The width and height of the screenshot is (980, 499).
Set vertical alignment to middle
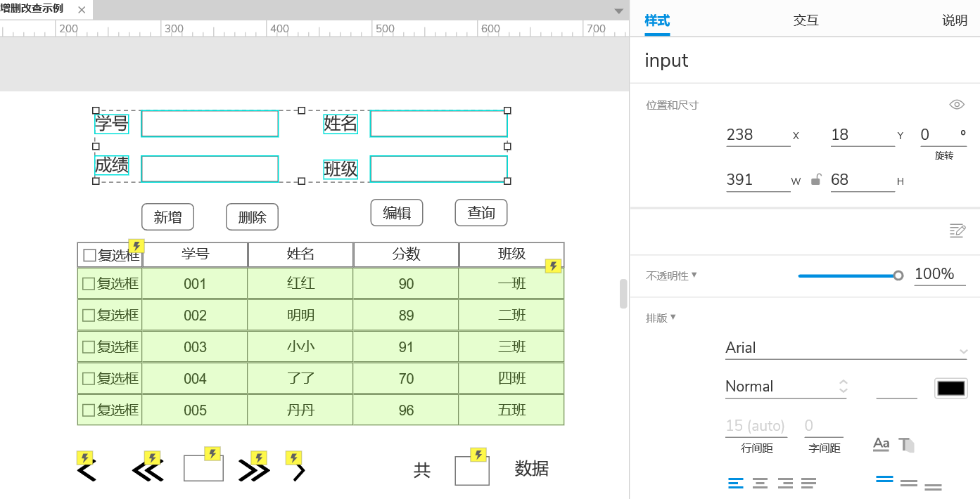pyautogui.click(x=909, y=484)
